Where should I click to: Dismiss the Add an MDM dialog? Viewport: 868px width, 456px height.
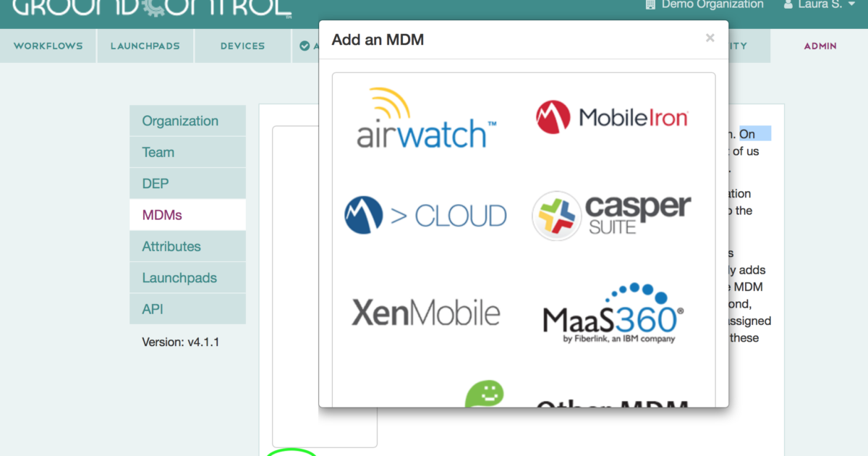710,38
